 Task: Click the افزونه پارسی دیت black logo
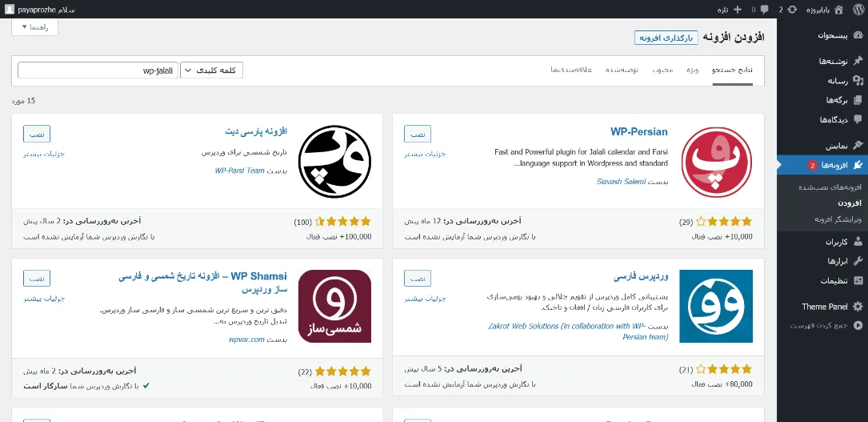point(334,162)
